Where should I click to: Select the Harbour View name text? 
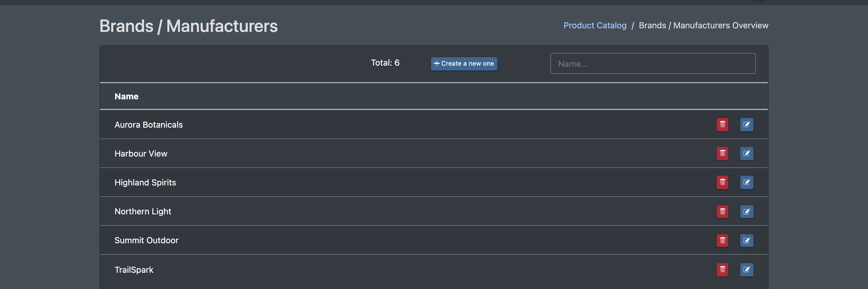(141, 154)
